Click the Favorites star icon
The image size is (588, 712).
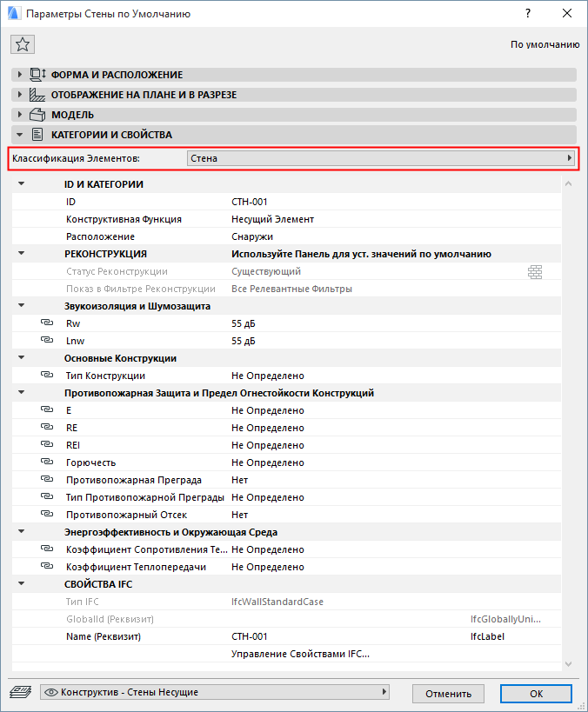[23, 45]
